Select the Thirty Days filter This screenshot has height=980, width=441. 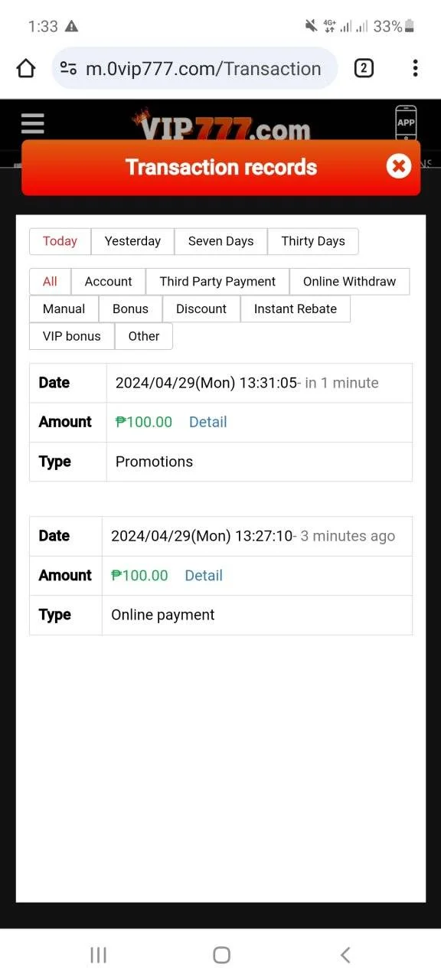313,241
